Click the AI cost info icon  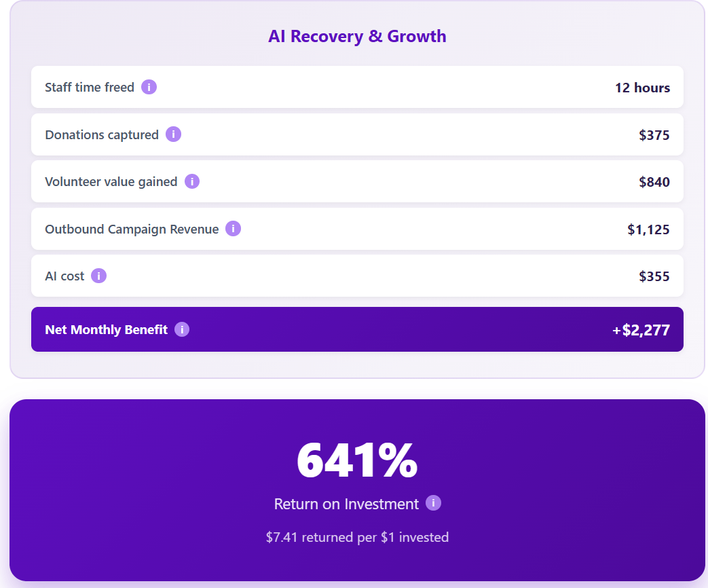[x=99, y=276]
